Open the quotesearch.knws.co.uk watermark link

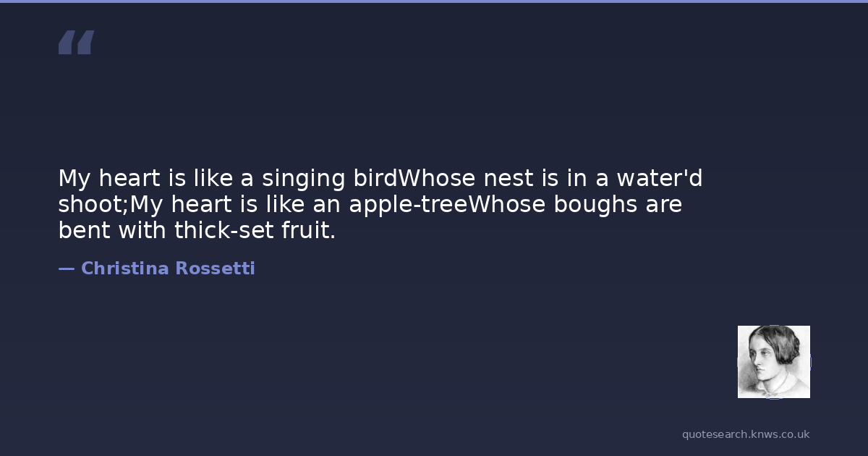click(746, 434)
